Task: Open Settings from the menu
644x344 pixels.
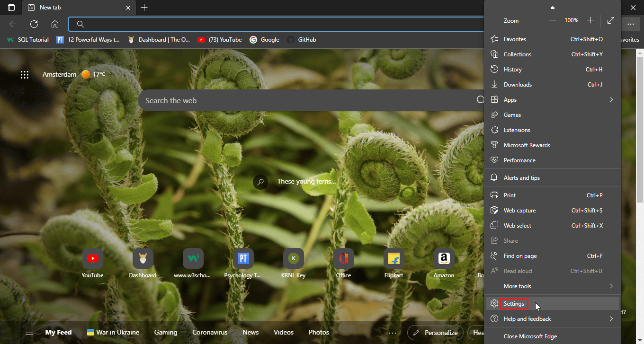Action: (514, 304)
